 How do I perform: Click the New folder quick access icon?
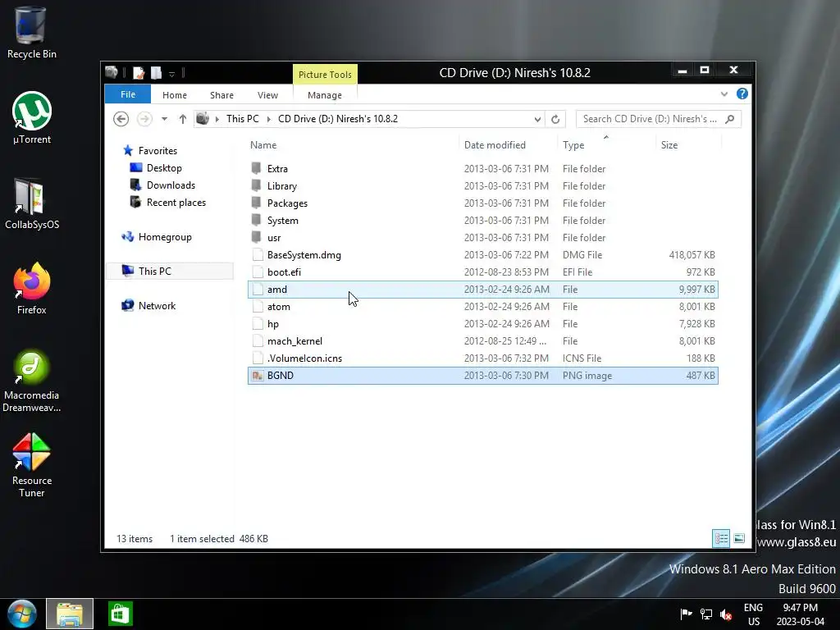coord(156,73)
